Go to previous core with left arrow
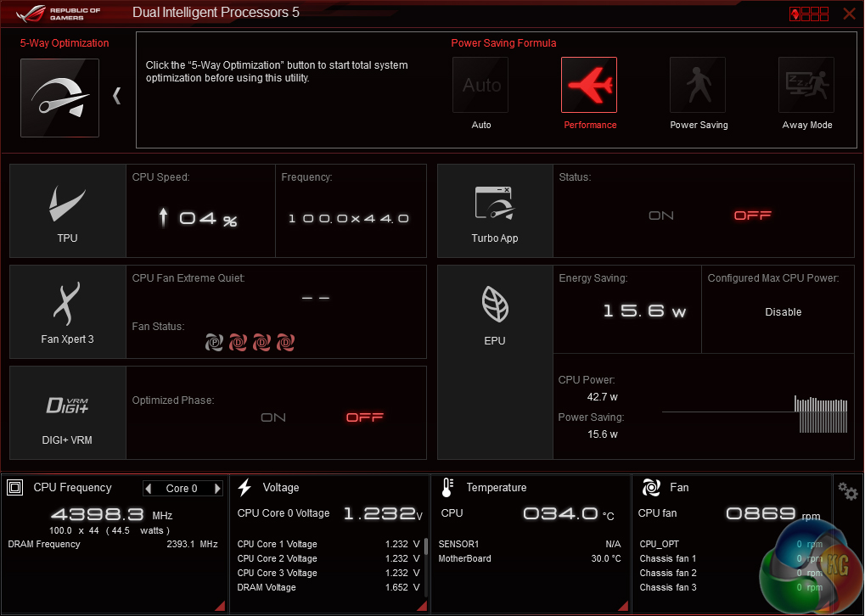 (148, 489)
